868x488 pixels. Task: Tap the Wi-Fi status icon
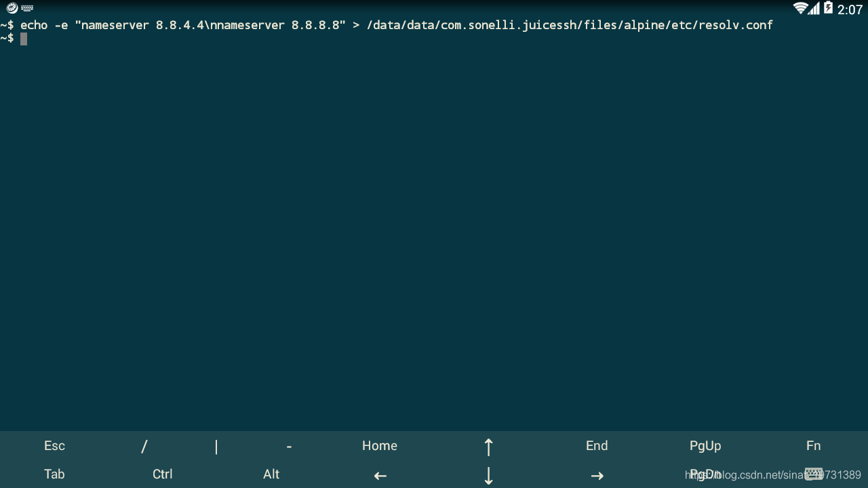800,8
